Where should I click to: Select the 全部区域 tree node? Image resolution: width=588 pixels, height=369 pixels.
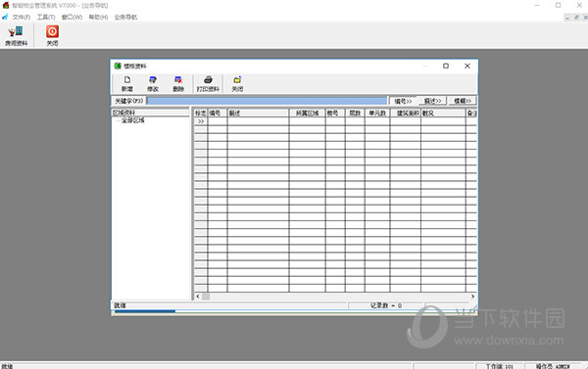[x=132, y=120]
